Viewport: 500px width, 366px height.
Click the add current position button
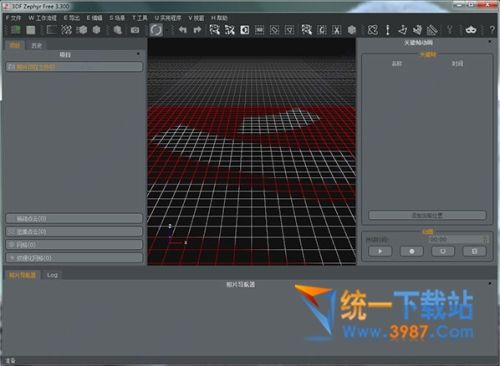[x=427, y=215]
